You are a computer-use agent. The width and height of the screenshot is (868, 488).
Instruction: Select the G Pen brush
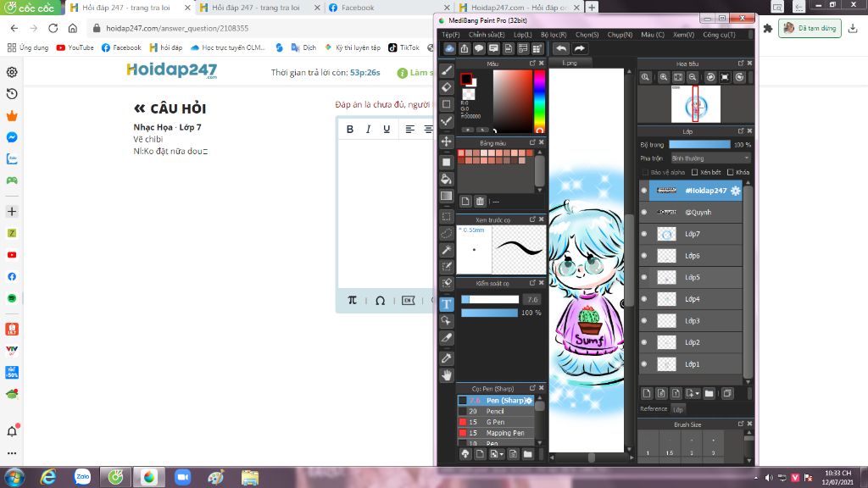tap(495, 422)
